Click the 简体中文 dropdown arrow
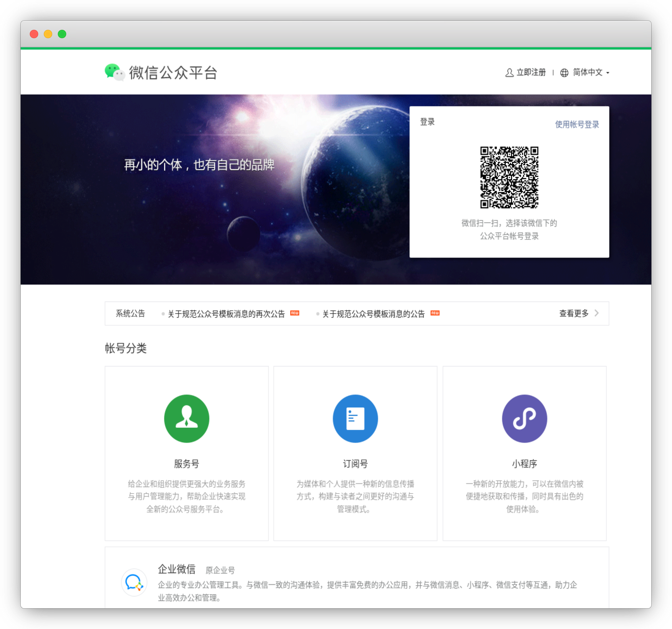Image resolution: width=672 pixels, height=629 pixels. coord(608,73)
